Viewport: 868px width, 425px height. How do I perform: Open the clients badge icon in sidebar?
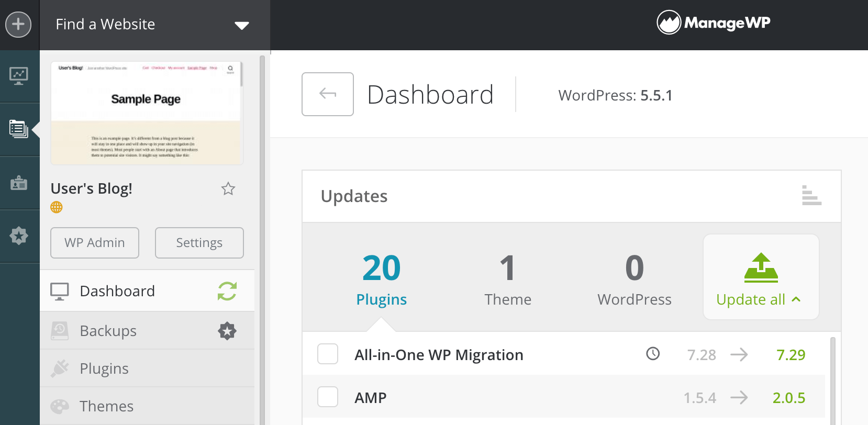[19, 183]
